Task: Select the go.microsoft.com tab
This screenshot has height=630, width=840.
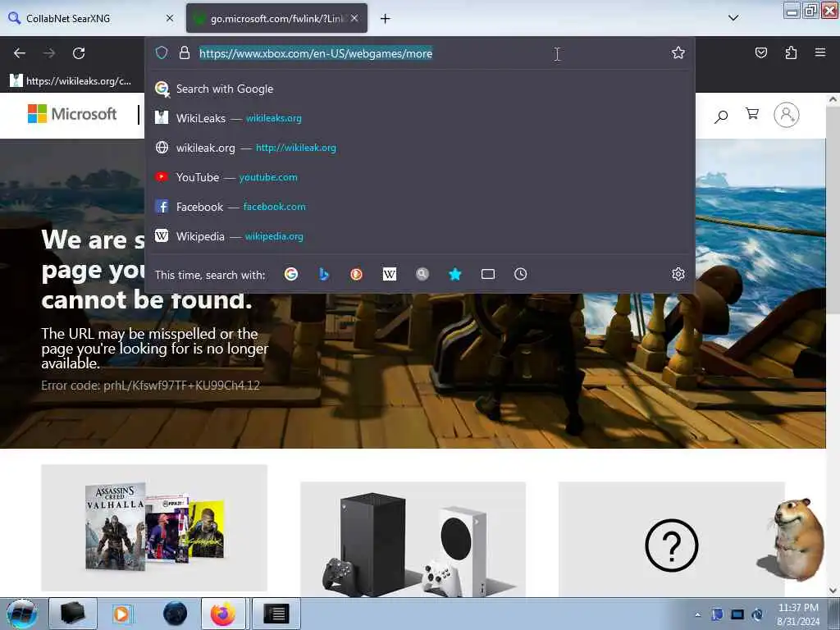Action: point(276,18)
